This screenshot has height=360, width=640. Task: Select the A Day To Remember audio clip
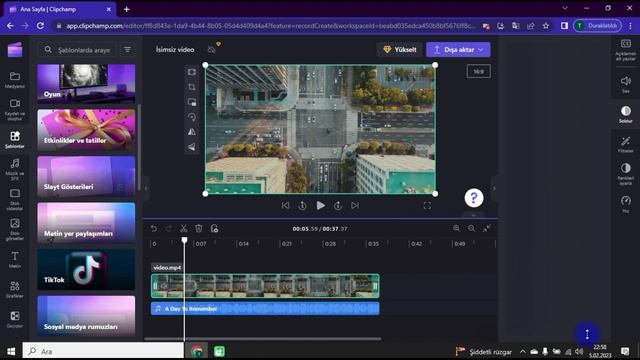click(x=265, y=309)
